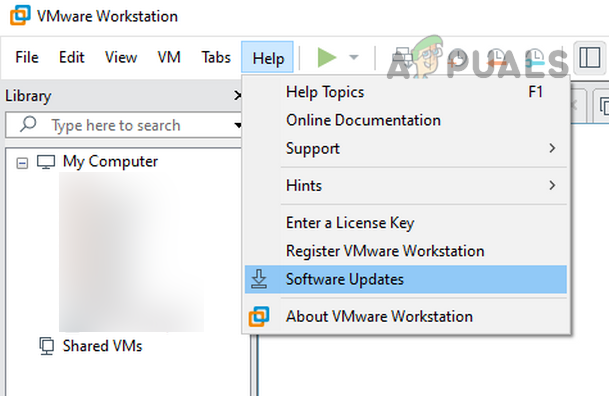Open the Tabs menu
Viewport: 609px width, 396px height.
pyautogui.click(x=216, y=57)
